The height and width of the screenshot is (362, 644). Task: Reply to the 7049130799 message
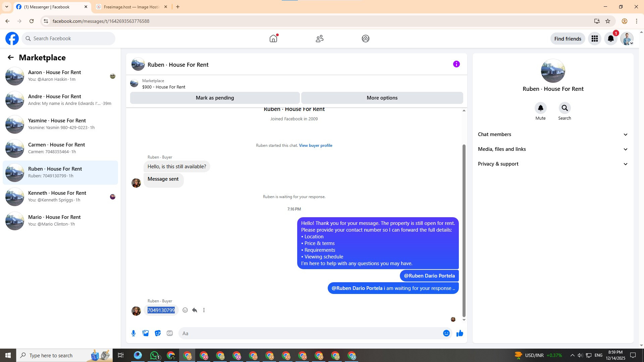click(195, 310)
